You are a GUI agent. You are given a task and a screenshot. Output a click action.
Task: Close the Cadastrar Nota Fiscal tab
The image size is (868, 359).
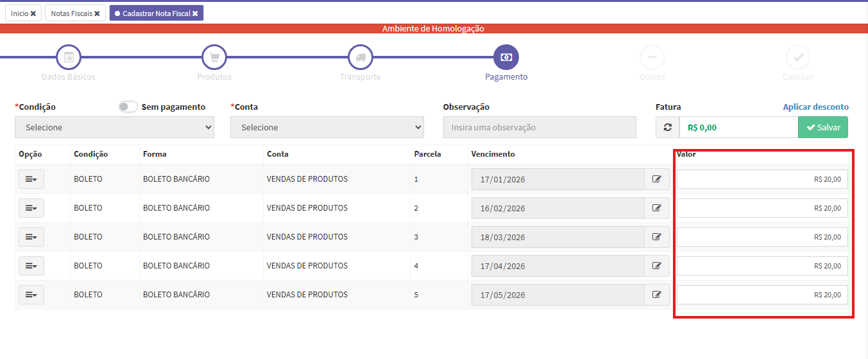pos(195,13)
